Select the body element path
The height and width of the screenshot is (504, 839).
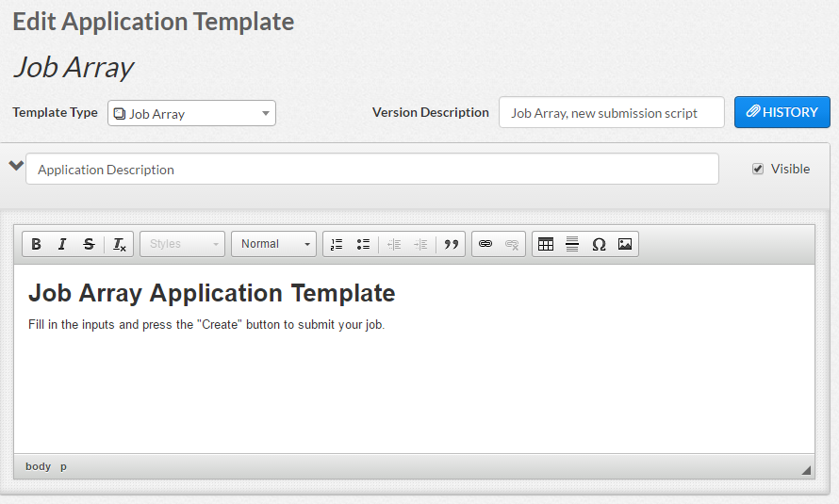tap(38, 466)
